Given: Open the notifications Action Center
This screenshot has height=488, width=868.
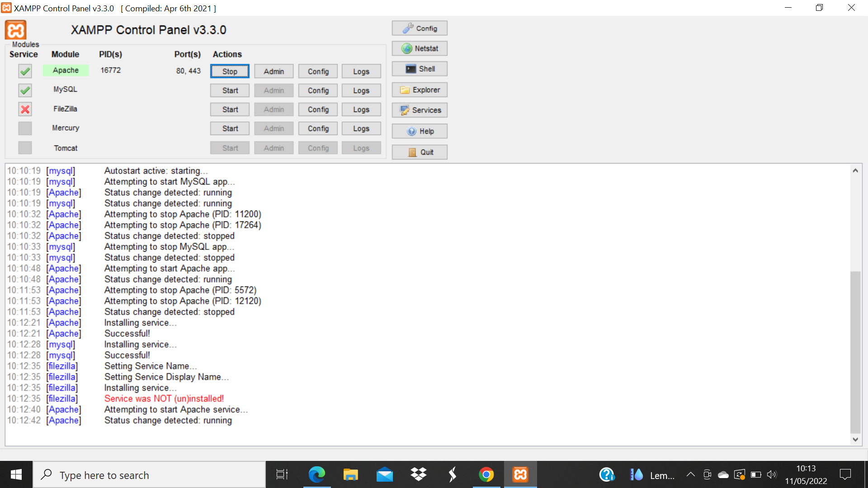Looking at the screenshot, I should point(846,474).
